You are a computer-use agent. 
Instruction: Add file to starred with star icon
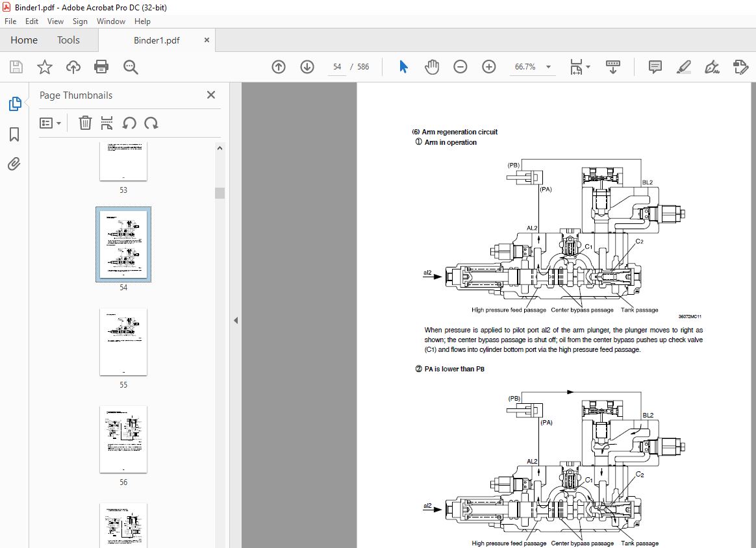45,67
